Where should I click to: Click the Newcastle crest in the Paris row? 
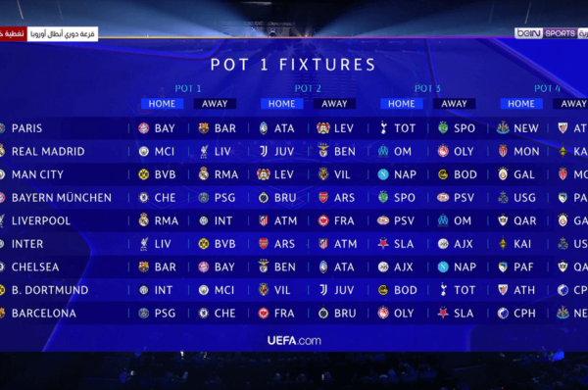503,128
